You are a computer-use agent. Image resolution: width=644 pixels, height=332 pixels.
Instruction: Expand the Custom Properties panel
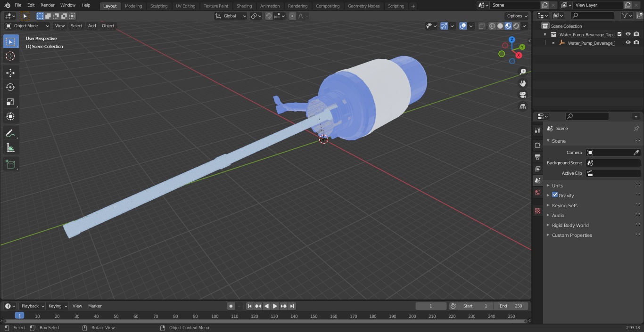pos(572,235)
